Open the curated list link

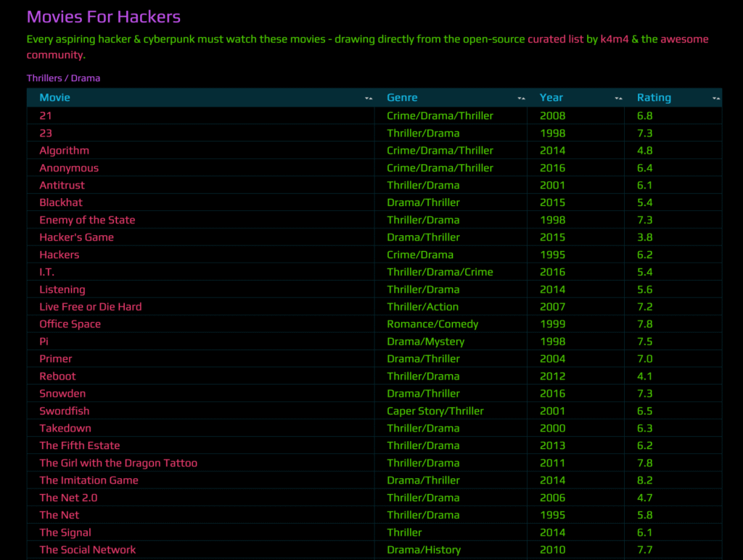click(x=555, y=39)
